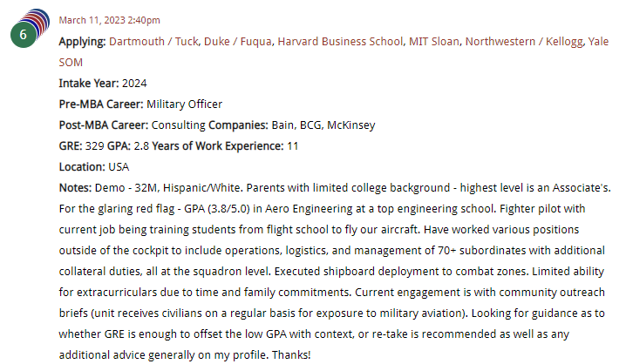Open the March 11, 2023 2:40pm timestamp

click(x=109, y=20)
